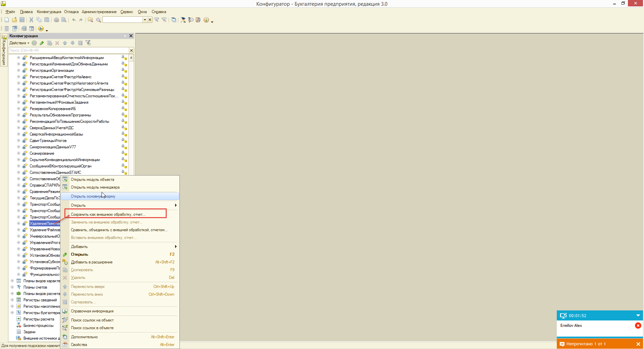This screenshot has width=644, height=349.
Task: Select the СдвигГраницыИтогов tree item
Action: point(48,141)
